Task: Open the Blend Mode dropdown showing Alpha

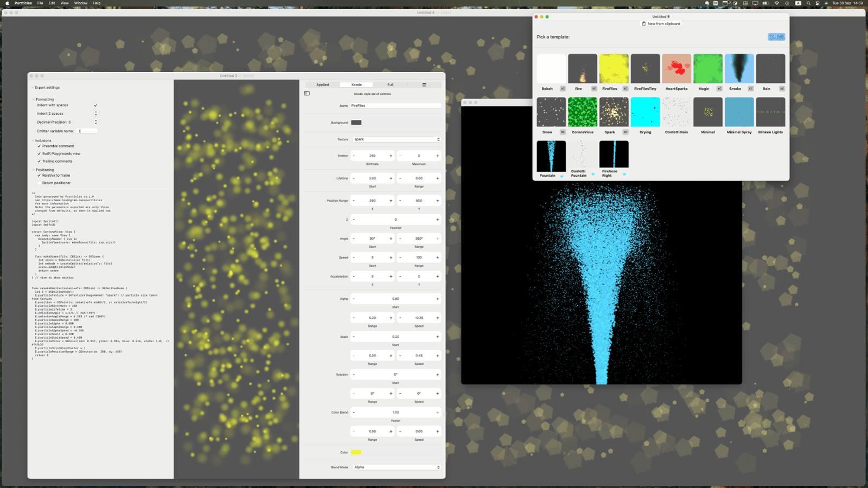Action: tap(396, 467)
